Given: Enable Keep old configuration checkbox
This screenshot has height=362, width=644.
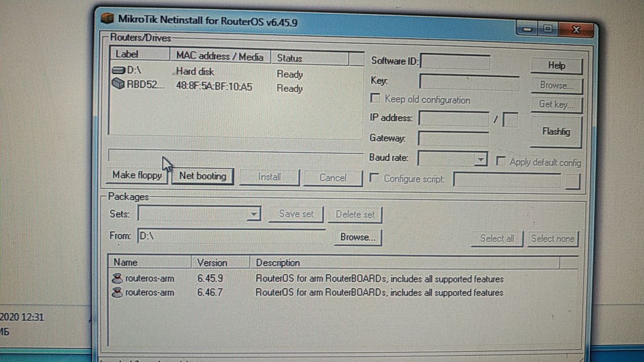Looking at the screenshot, I should pyautogui.click(x=375, y=98).
